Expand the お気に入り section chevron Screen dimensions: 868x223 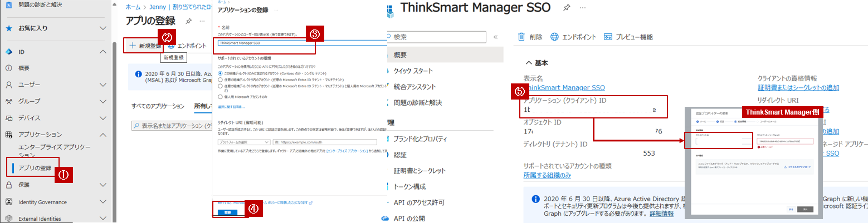(x=103, y=28)
